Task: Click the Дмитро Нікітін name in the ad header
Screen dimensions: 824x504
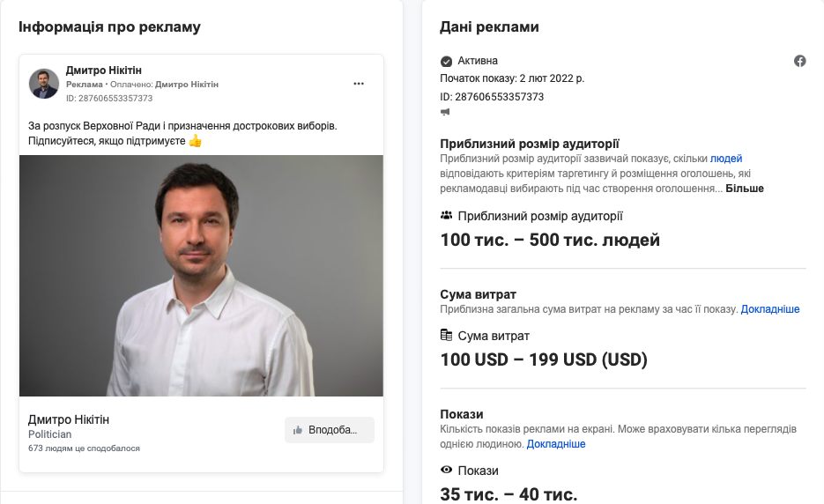Action: pos(103,70)
